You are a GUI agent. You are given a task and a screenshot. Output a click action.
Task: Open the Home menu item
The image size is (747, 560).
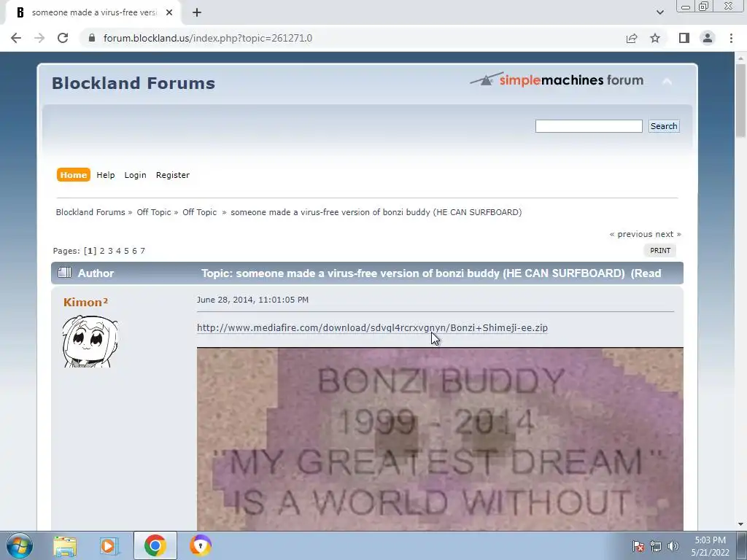[x=74, y=175]
